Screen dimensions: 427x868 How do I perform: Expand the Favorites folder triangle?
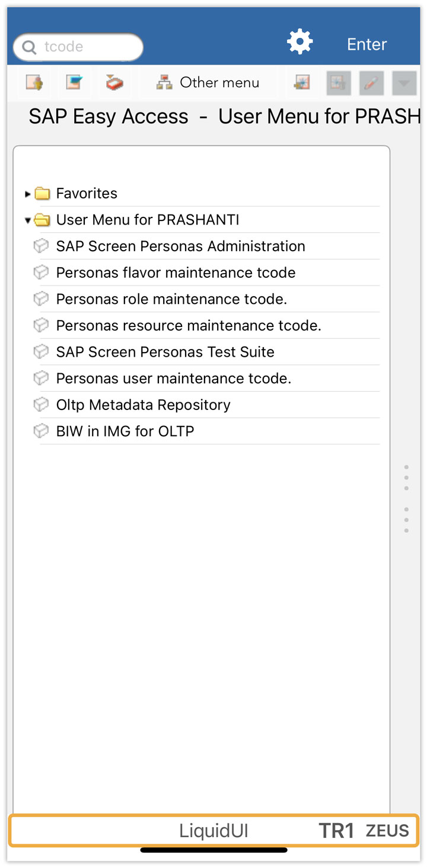(28, 194)
